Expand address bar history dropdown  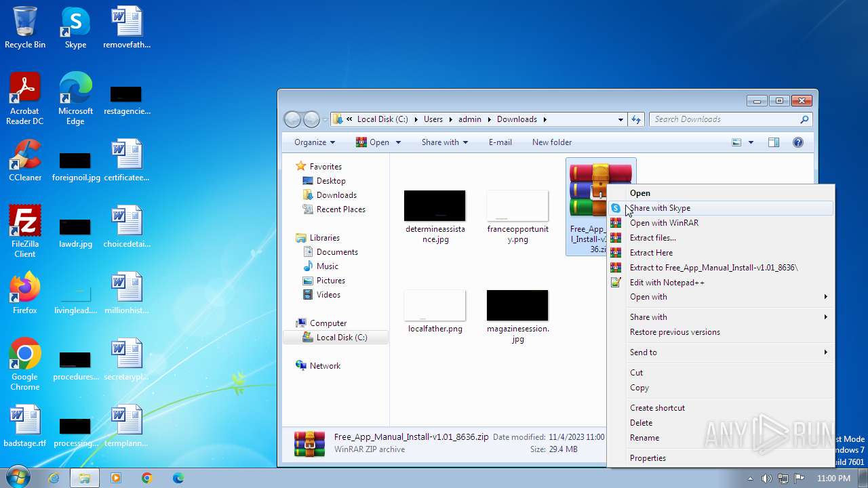click(620, 119)
